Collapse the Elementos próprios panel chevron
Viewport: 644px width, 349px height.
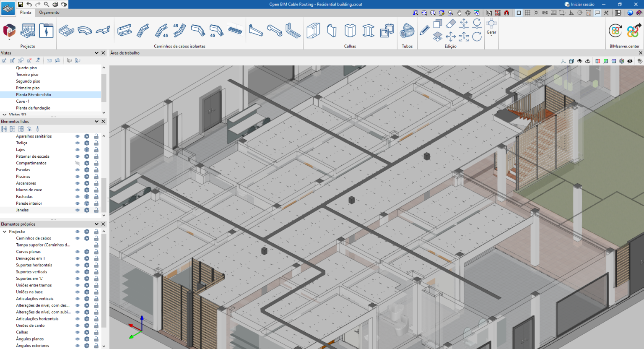pos(96,224)
